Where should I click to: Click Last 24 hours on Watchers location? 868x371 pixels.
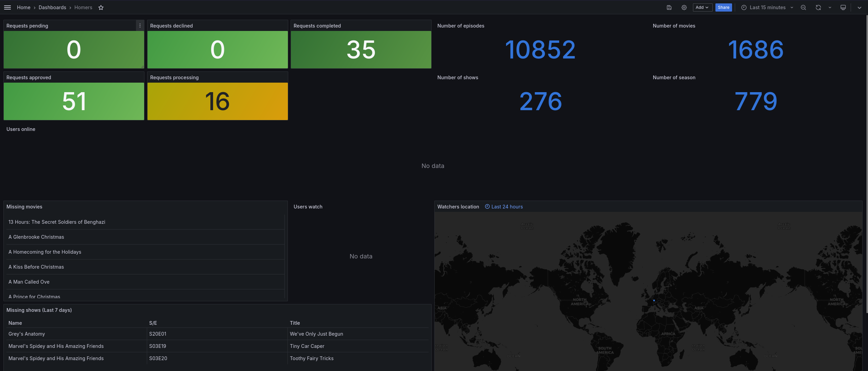[x=507, y=207]
